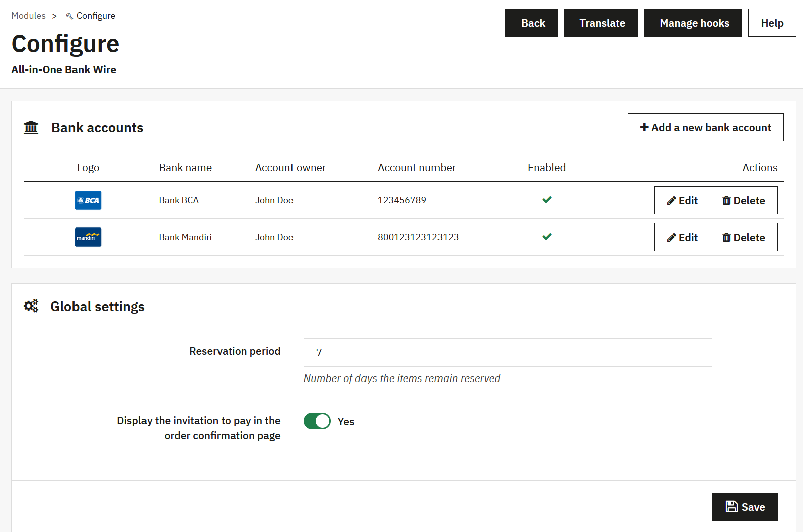Click the Enabled column header

click(x=547, y=168)
